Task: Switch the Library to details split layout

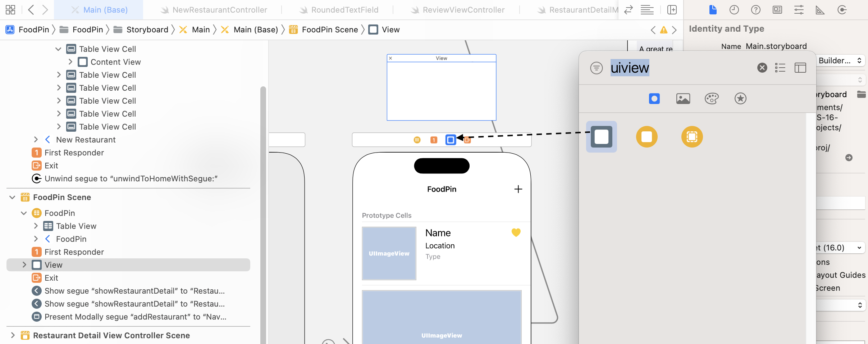Action: pyautogui.click(x=801, y=68)
